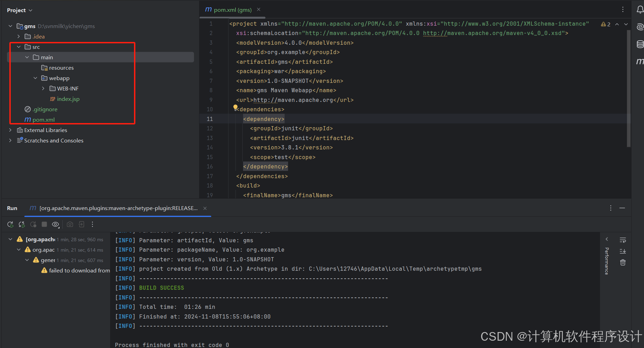This screenshot has width=644, height=348.
Task: Click 'Total time: 01:26 min' console line
Action: [177, 307]
